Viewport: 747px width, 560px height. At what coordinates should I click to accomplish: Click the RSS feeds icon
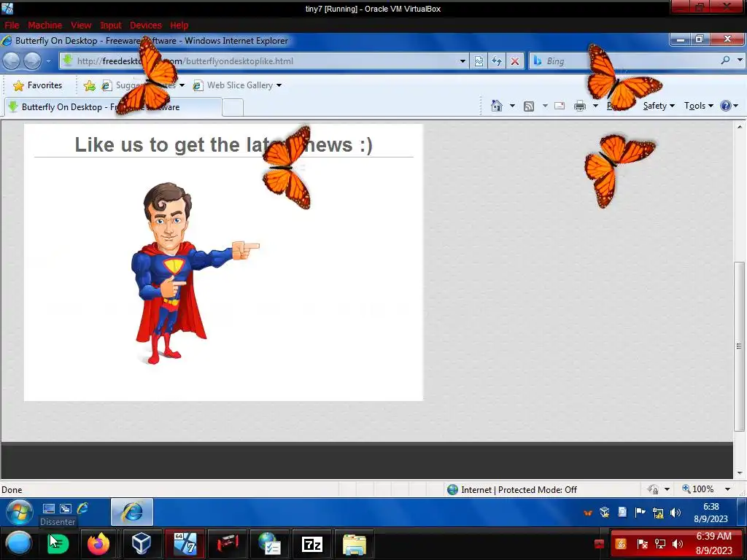(x=529, y=106)
